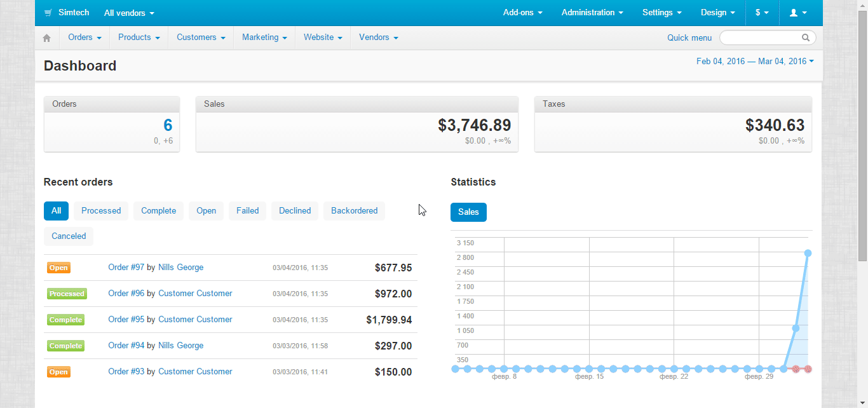This screenshot has width=868, height=408.
Task: Focus the top search field
Action: (767, 38)
